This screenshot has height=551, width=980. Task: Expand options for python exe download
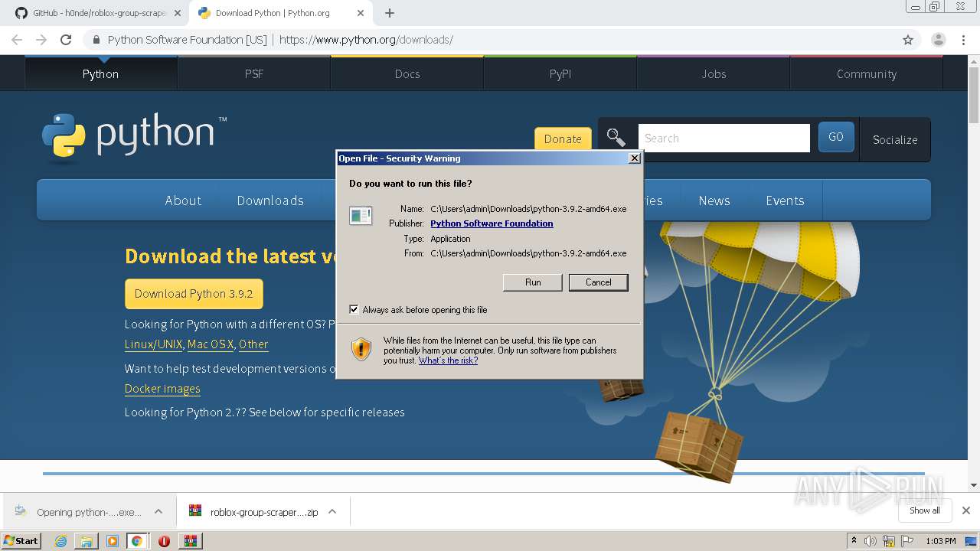point(158,511)
